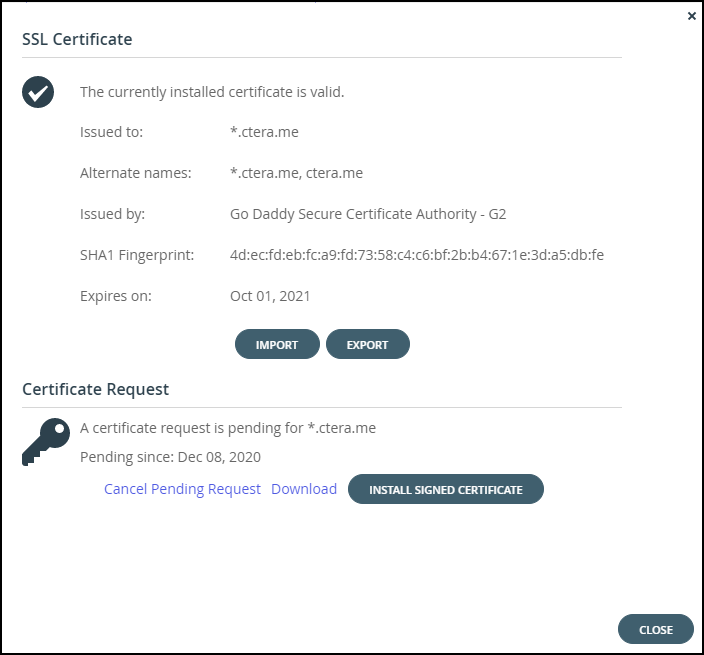Click the Oct 01, 2021 expiry date
Image resolution: width=704 pixels, height=655 pixels.
pos(270,296)
